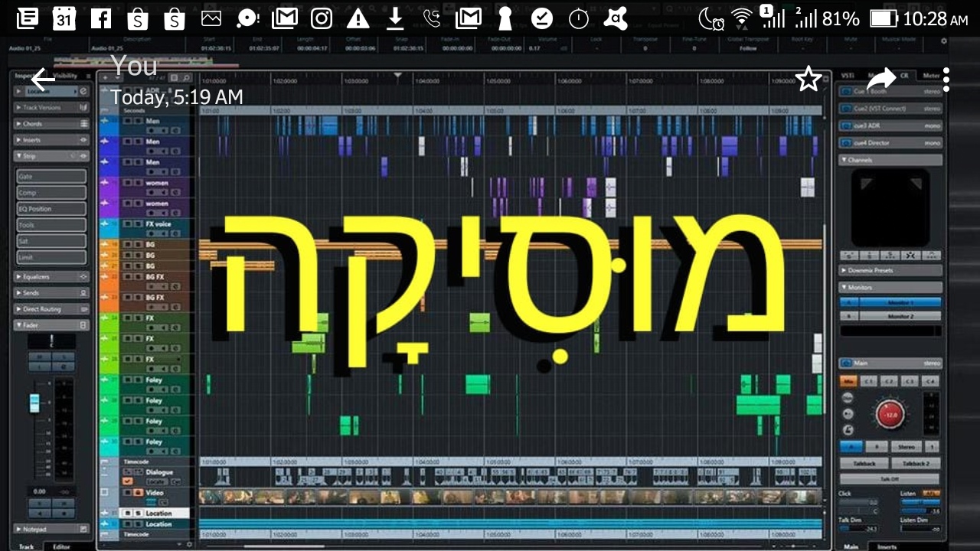Tap the share arrow icon
980x551 pixels.
tap(881, 78)
